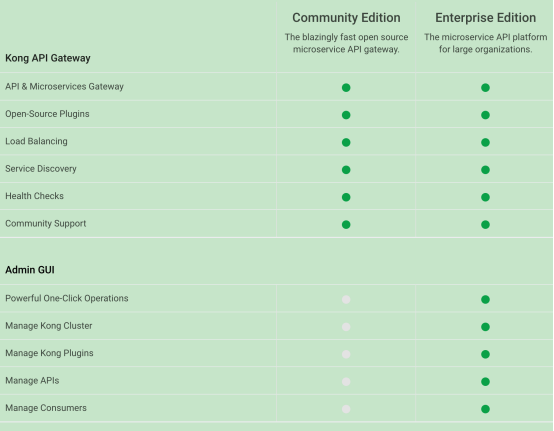Click the Community Edition green dot for Service Discovery
The height and width of the screenshot is (431, 554).
(x=346, y=170)
